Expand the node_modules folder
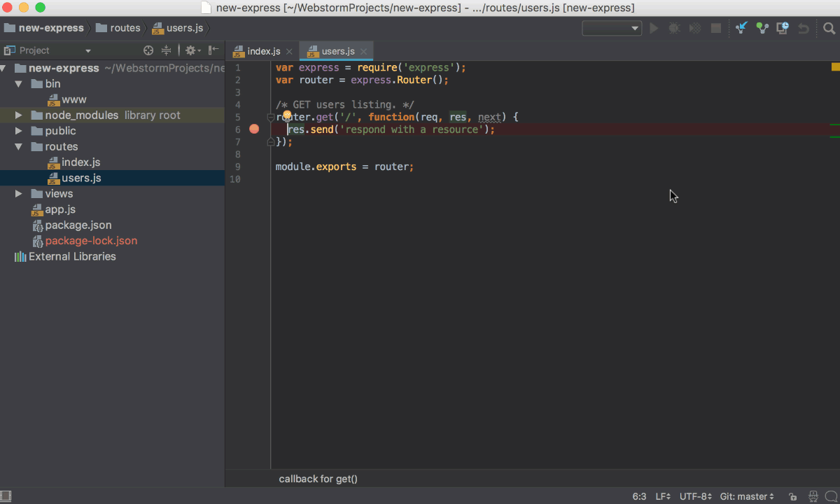Image resolution: width=840 pixels, height=504 pixels. click(x=18, y=115)
